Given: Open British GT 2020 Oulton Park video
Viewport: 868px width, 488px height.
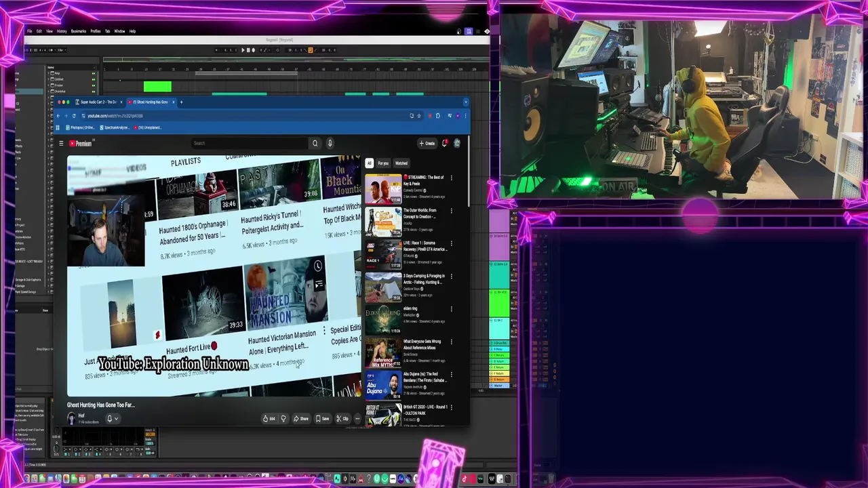Looking at the screenshot, I should click(383, 415).
